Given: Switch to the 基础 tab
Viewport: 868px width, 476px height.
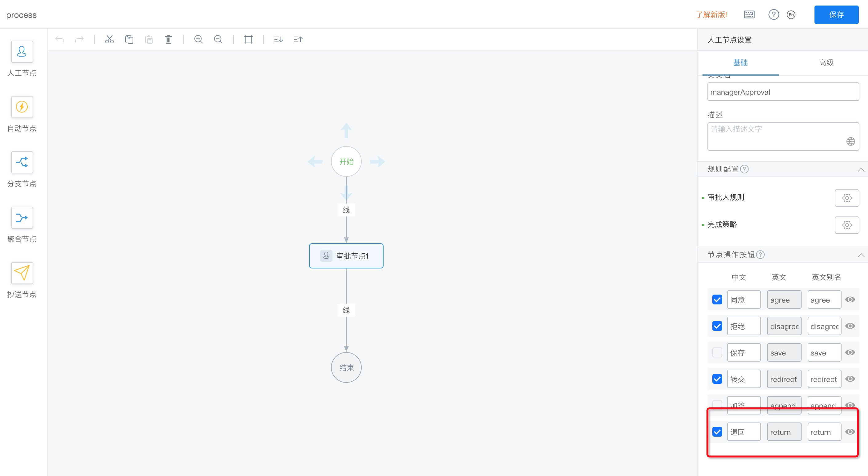Looking at the screenshot, I should [x=740, y=63].
